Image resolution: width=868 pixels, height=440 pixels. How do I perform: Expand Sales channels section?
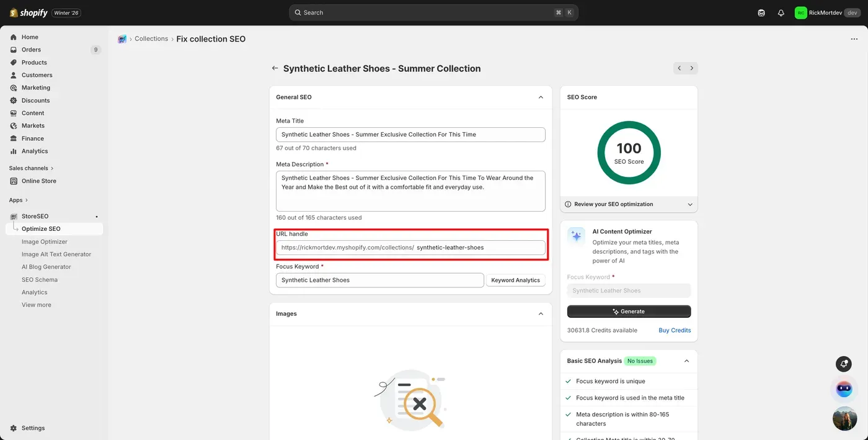(31, 168)
